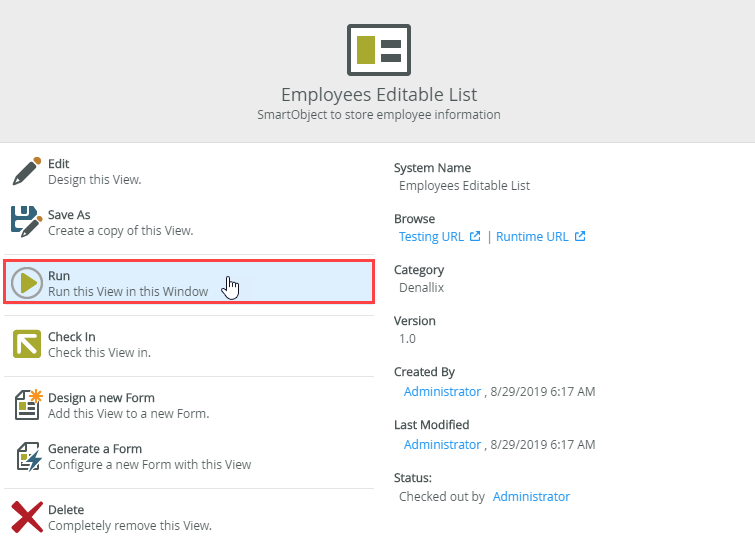Click the Generate a Form icon
The width and height of the screenshot is (755, 548).
[27, 456]
